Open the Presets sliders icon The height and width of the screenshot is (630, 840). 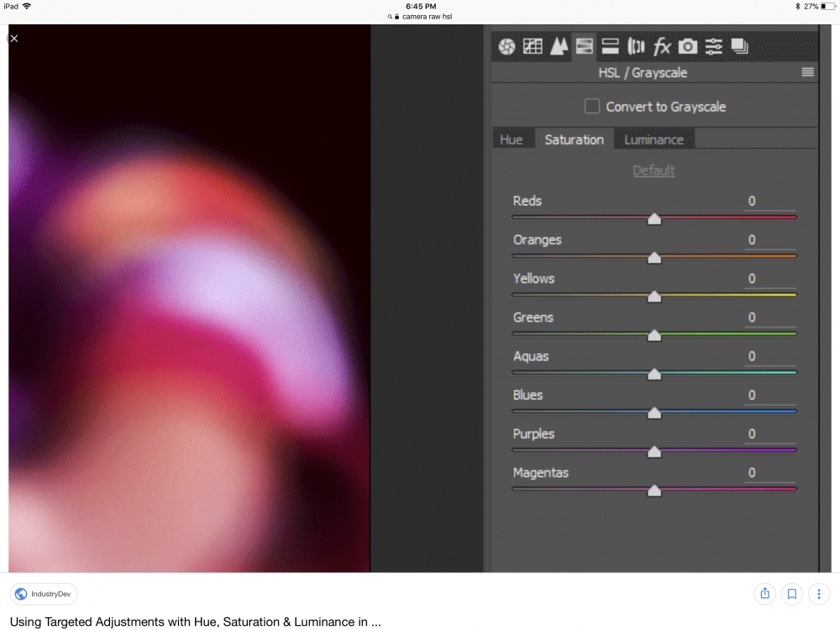[713, 46]
